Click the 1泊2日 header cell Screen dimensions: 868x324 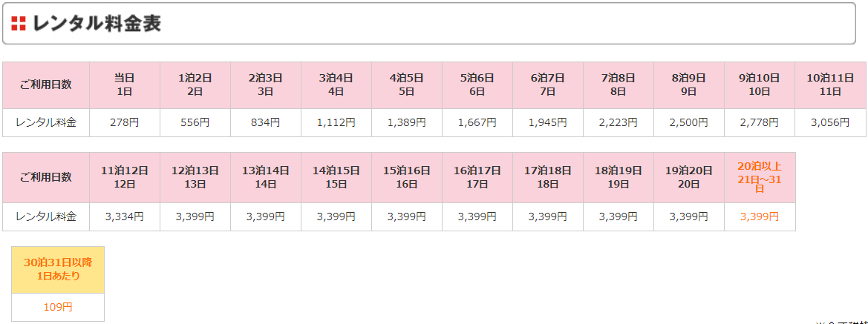(195, 85)
